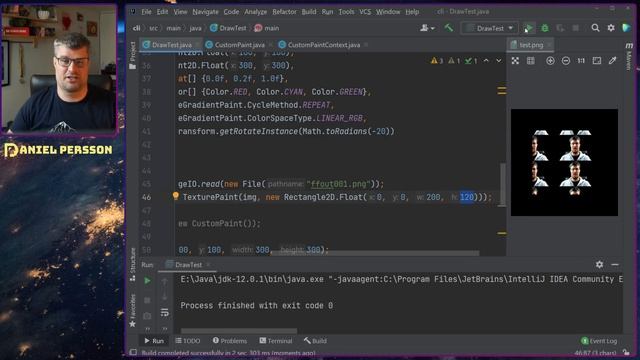Click the highlighted 120 value on line 46

coord(467,197)
